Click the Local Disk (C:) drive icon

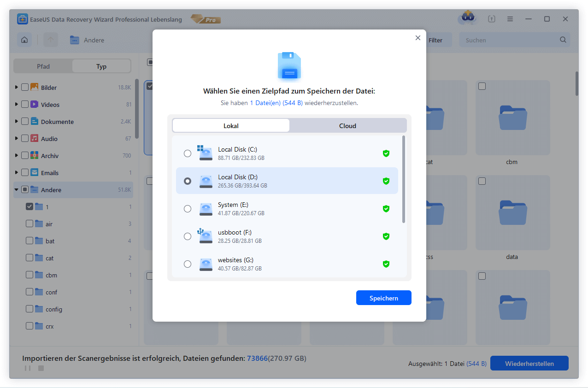(205, 153)
